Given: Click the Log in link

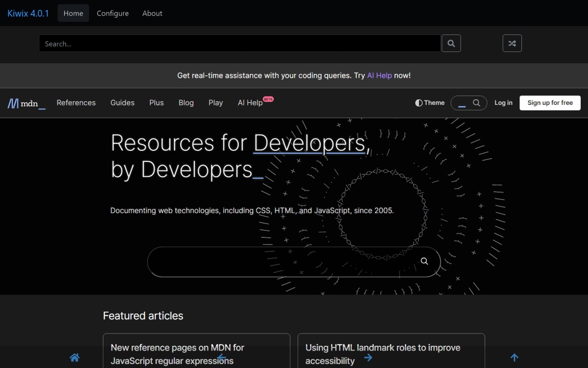Looking at the screenshot, I should pyautogui.click(x=503, y=103).
